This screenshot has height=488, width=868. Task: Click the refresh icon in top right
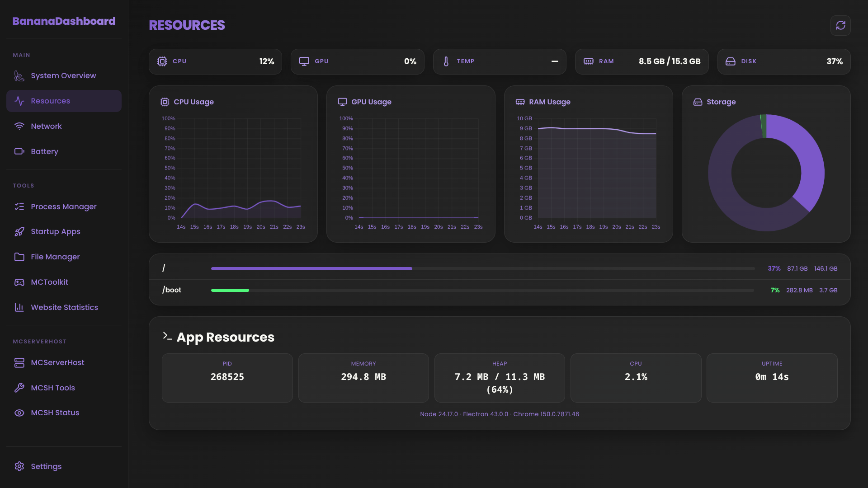click(x=840, y=25)
